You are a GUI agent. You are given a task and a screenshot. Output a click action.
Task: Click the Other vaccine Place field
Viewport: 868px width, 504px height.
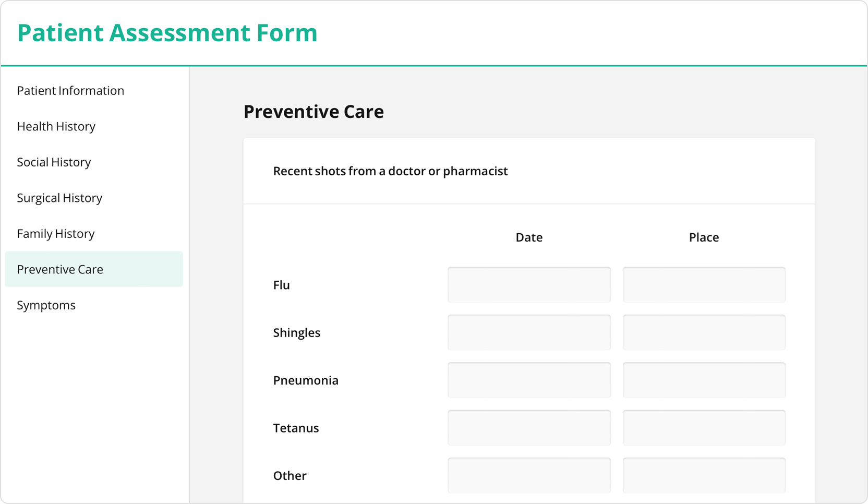(x=703, y=475)
